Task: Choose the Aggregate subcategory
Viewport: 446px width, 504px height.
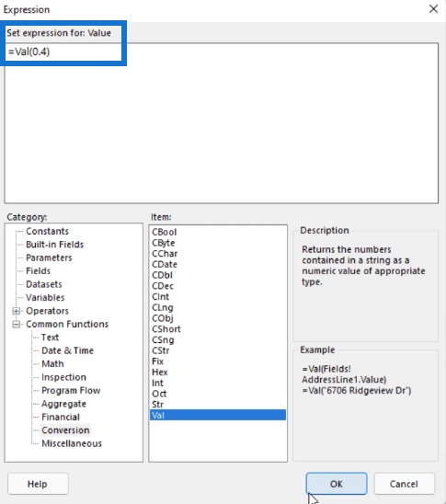Action: click(63, 404)
